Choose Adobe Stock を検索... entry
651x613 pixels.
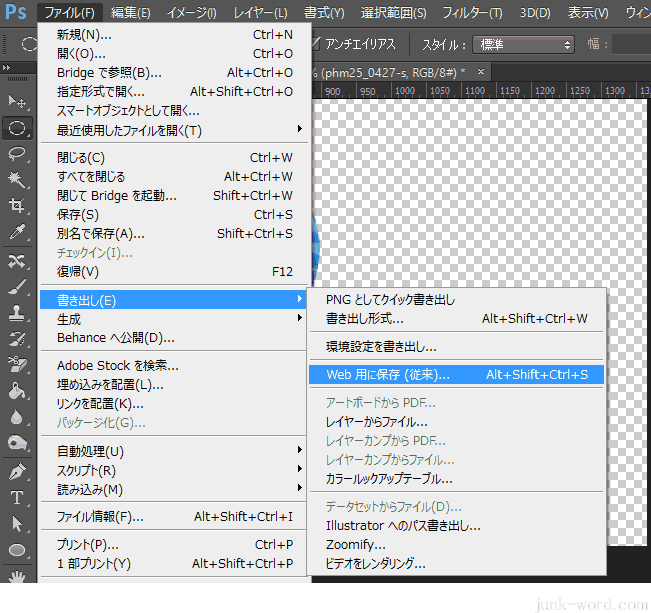tap(174, 365)
